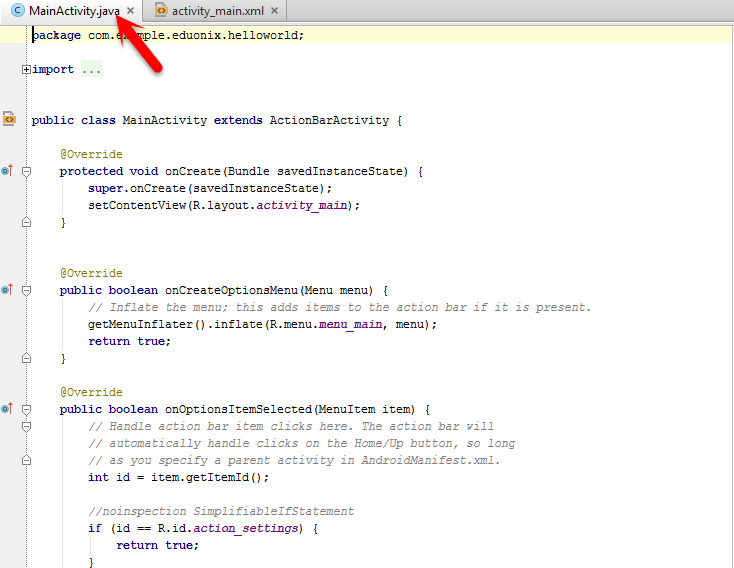Click the @Override annotation above onCreate
Viewport: 734px width, 568px height.
91,154
